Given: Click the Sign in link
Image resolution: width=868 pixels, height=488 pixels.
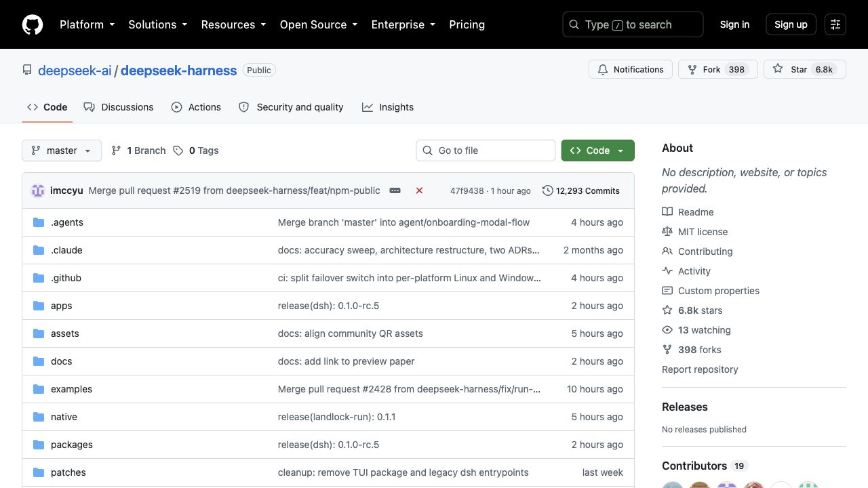Looking at the screenshot, I should [x=734, y=24].
